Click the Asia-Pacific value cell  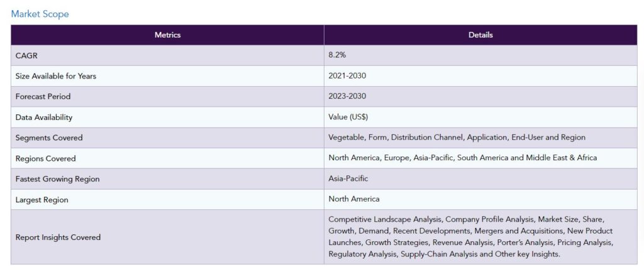[x=480, y=178]
